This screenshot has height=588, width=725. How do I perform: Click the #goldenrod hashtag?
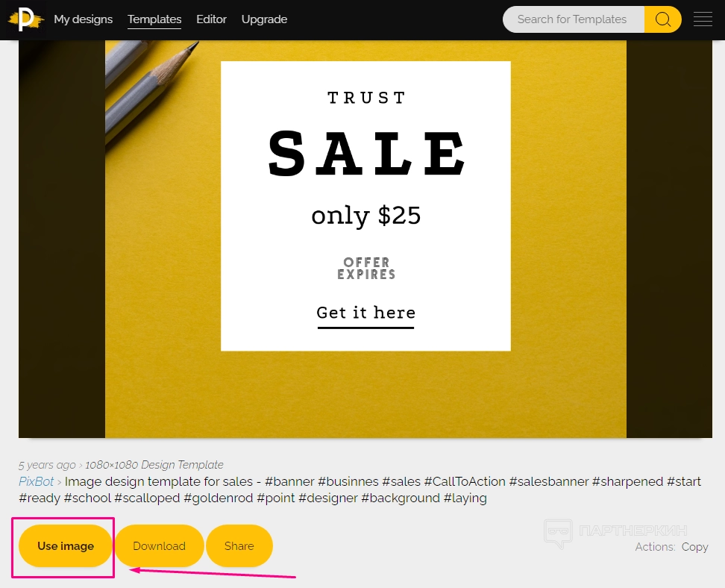coord(219,498)
